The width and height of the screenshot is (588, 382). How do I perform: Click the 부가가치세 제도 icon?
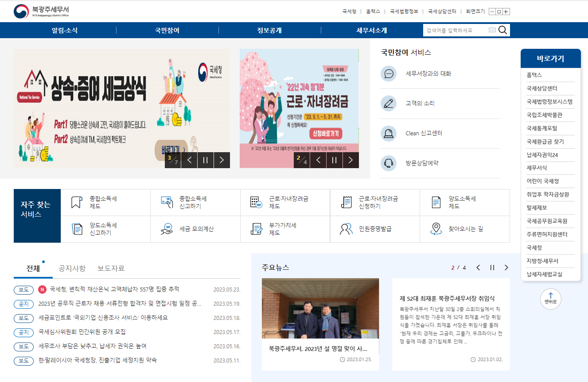click(x=257, y=229)
